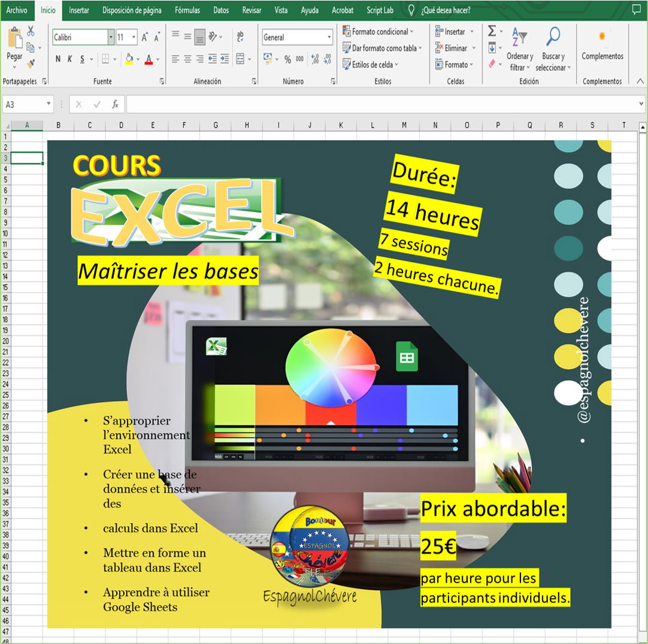Open the font size 11 dropdown
This screenshot has width=648, height=644.
(x=134, y=37)
